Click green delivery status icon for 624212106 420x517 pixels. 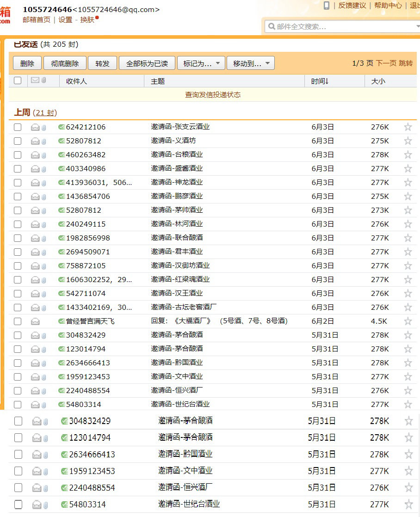coord(62,127)
